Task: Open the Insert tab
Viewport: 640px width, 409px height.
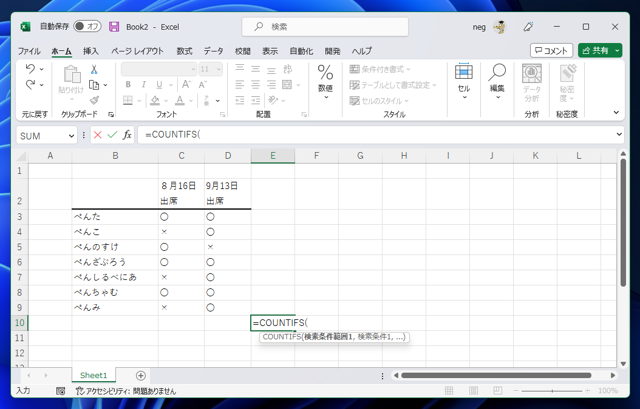Action: pos(91,51)
